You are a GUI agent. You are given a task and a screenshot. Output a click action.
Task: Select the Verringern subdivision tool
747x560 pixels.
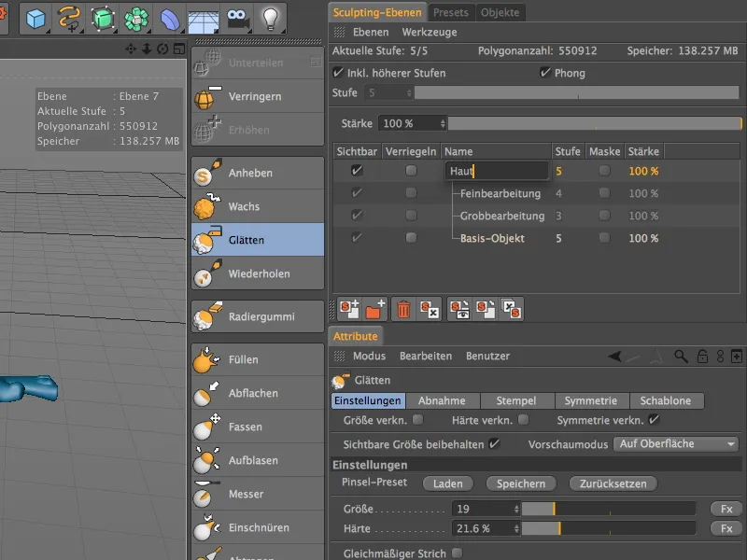click(258, 96)
